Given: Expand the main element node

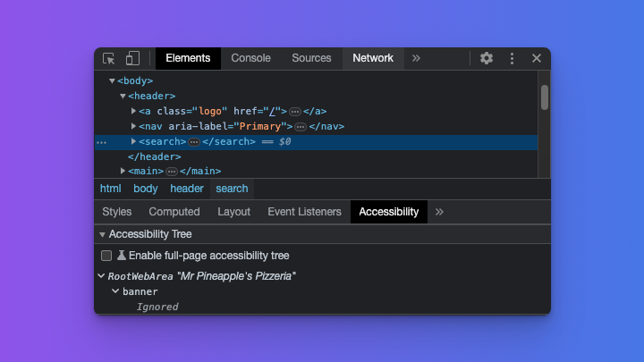Looking at the screenshot, I should tap(123, 171).
